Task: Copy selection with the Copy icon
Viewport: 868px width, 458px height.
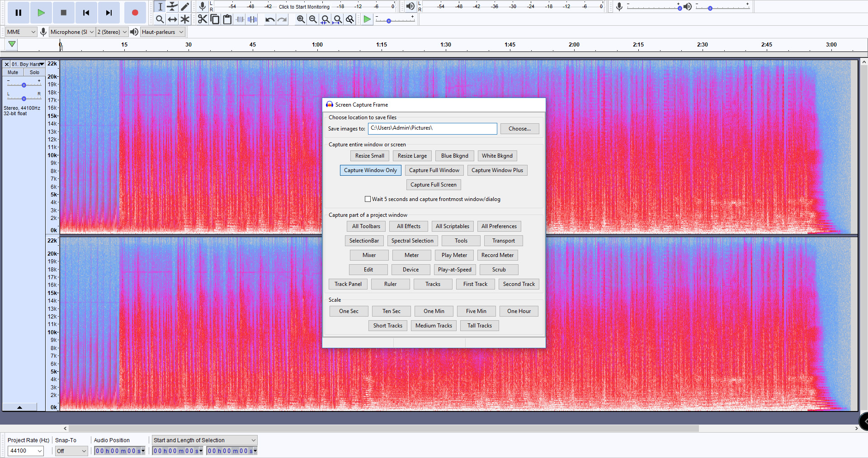Action: click(215, 19)
